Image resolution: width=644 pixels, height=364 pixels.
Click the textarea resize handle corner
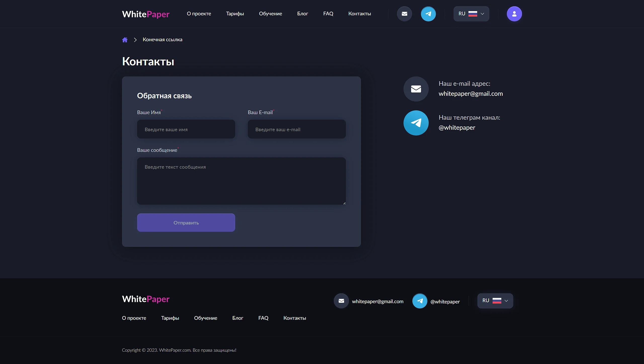click(x=344, y=203)
